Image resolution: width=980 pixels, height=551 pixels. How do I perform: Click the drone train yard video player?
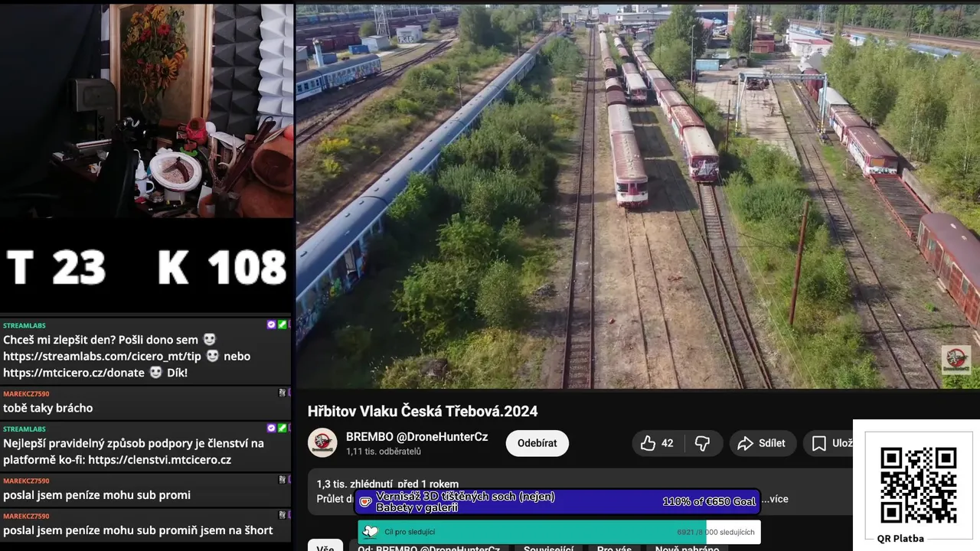click(638, 197)
